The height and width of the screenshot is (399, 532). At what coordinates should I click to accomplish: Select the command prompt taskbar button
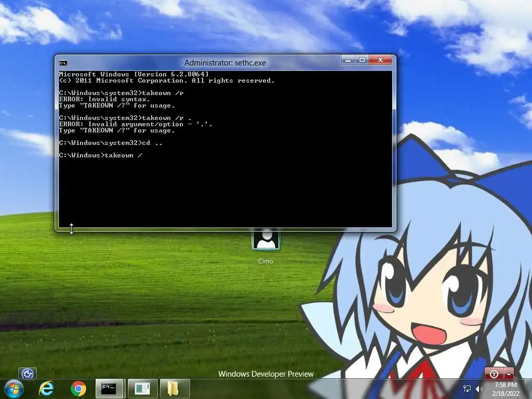click(110, 389)
